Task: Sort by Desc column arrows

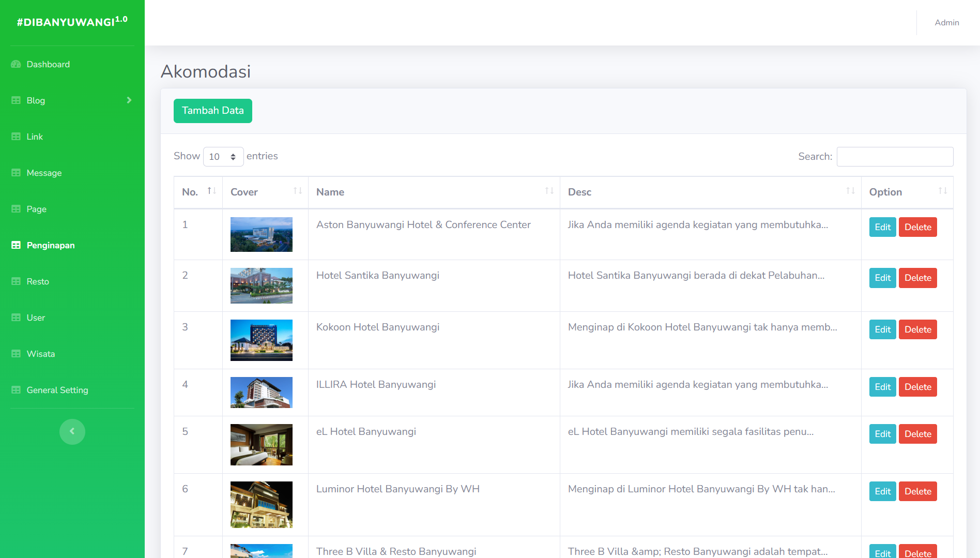Action: (x=851, y=191)
